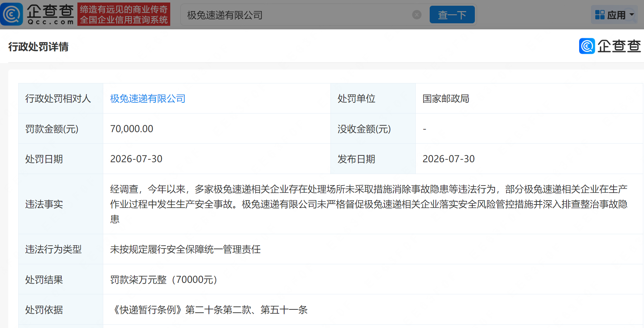Click the four-square grid icon beside 应用
The height and width of the screenshot is (328, 644).
(600, 15)
